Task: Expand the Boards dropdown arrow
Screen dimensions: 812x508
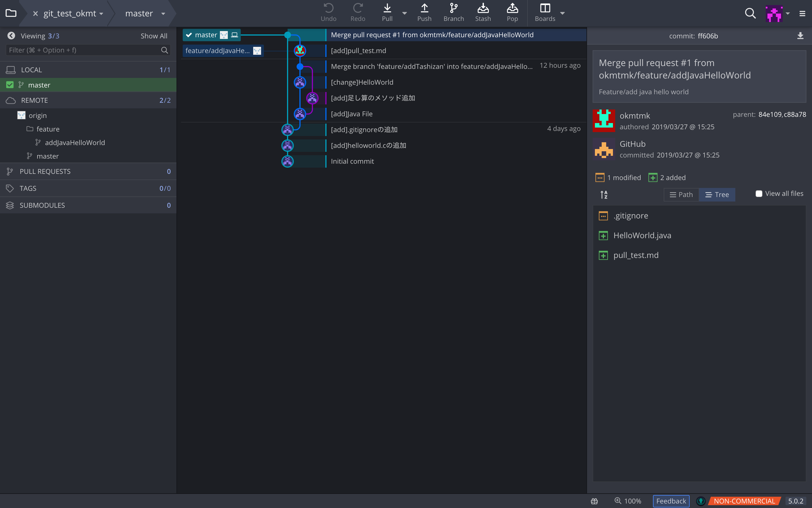Action: point(562,14)
